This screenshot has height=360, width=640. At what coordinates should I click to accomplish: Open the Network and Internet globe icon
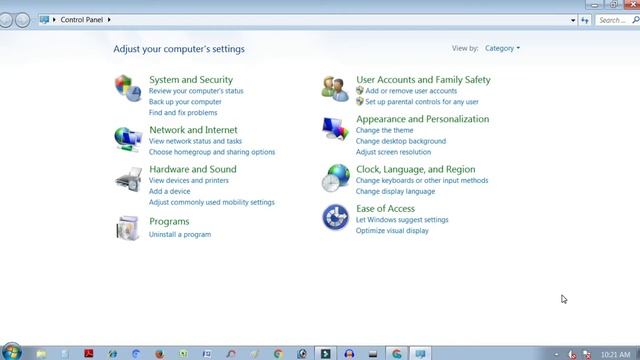click(x=128, y=139)
